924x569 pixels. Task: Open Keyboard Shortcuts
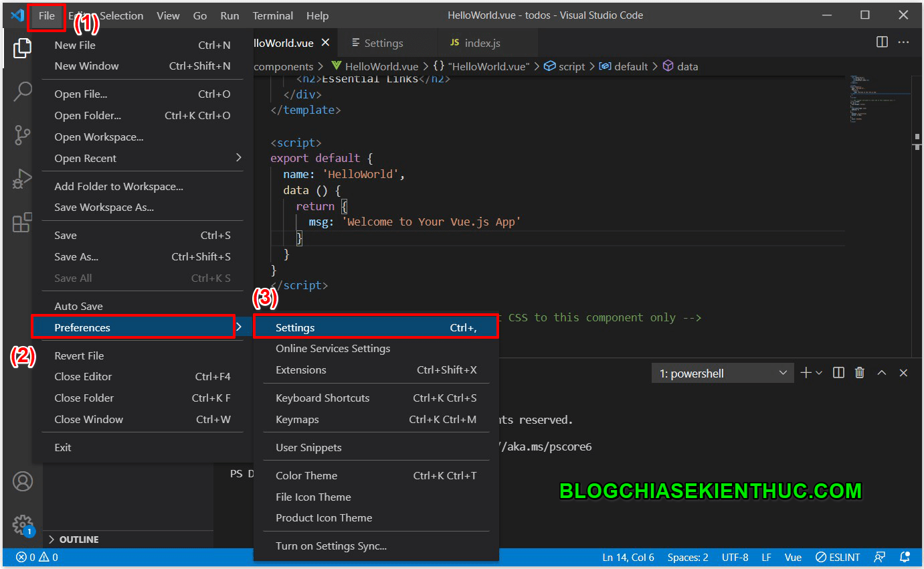point(376,398)
